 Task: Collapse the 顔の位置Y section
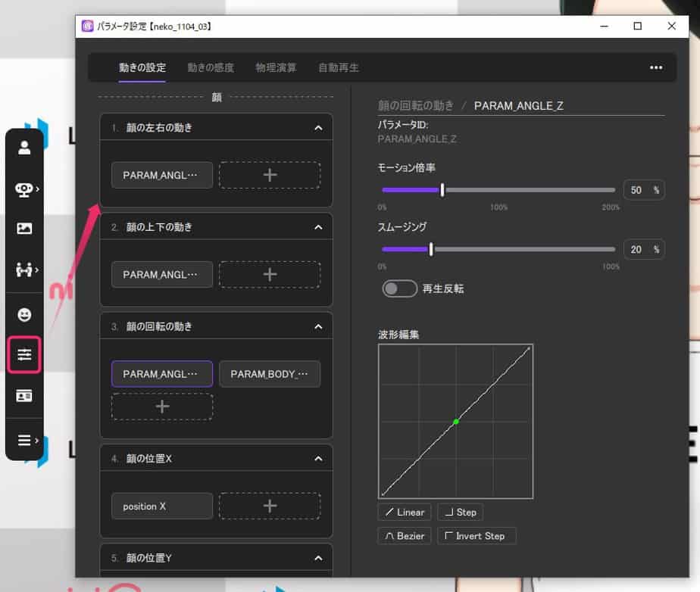point(318,558)
